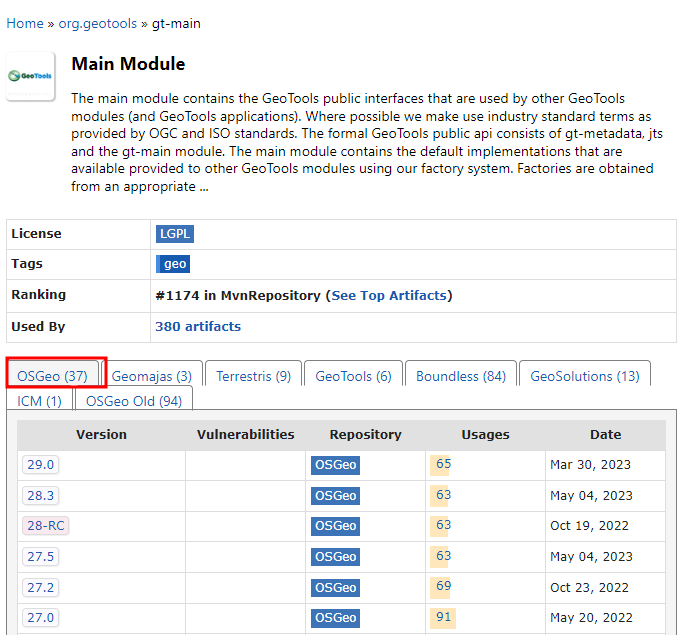Click the gt-main breadcrumb text
The height and width of the screenshot is (635, 684).
(x=176, y=23)
